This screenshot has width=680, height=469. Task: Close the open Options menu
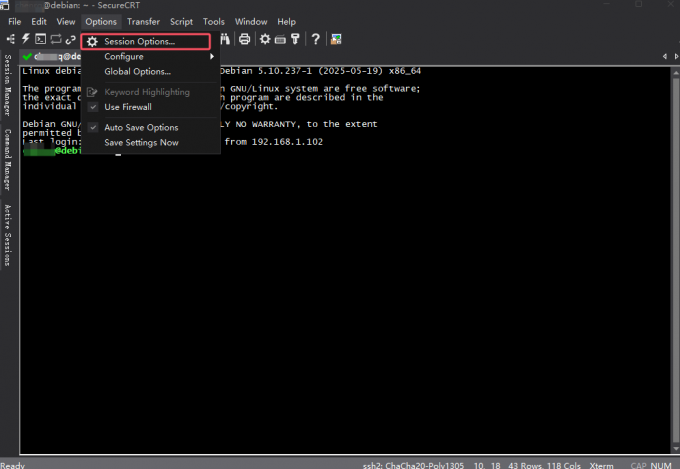[101, 22]
